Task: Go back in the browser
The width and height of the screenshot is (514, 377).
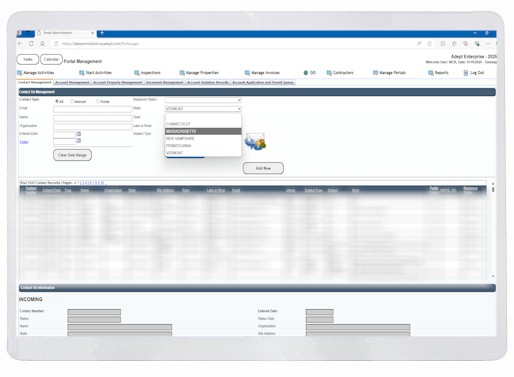Action: [x=20, y=43]
